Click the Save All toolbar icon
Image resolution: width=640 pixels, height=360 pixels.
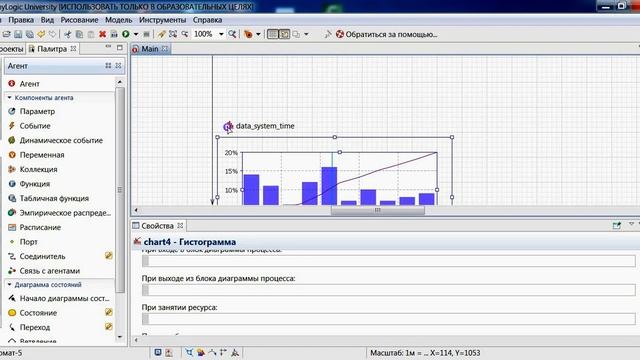coord(29,34)
